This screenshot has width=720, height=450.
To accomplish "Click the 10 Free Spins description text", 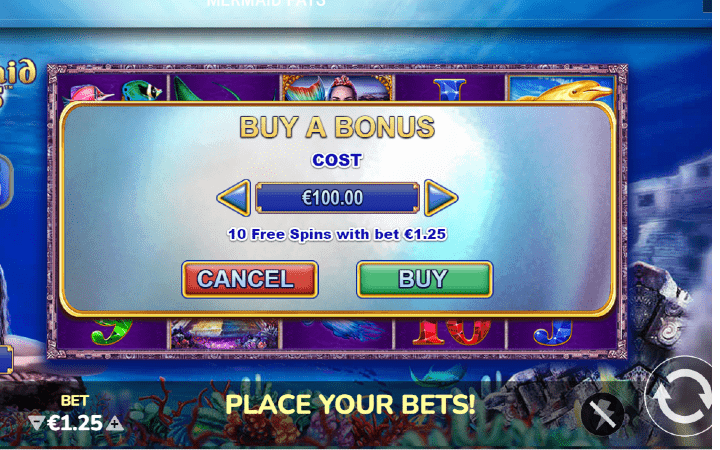I will (337, 234).
